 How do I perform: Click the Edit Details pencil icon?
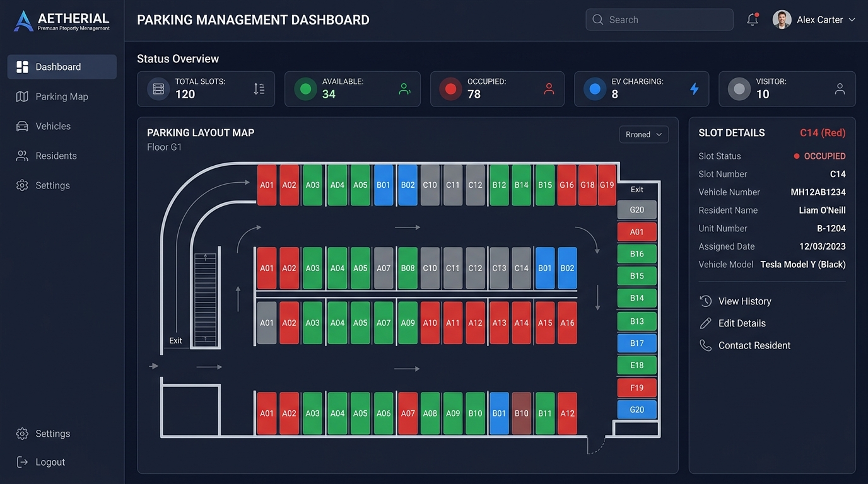click(706, 323)
